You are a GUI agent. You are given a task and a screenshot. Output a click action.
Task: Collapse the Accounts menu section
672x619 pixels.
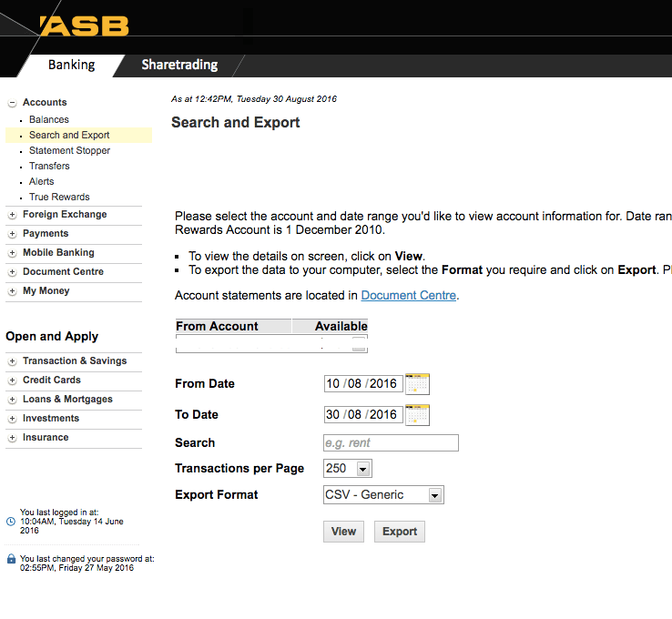click(x=12, y=103)
